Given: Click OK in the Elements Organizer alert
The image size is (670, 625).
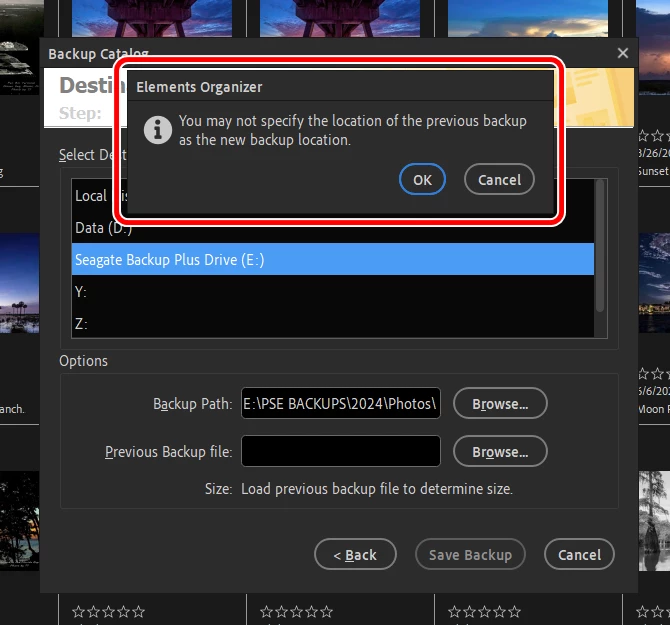Looking at the screenshot, I should [422, 179].
